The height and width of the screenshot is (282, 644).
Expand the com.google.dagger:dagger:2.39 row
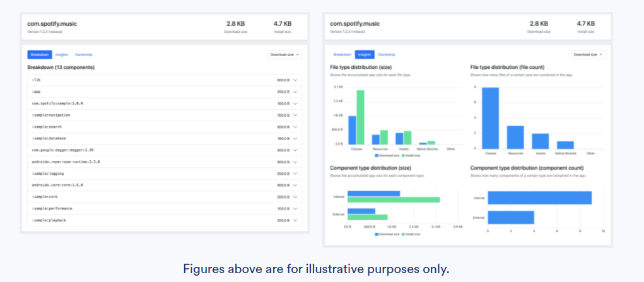[295, 150]
